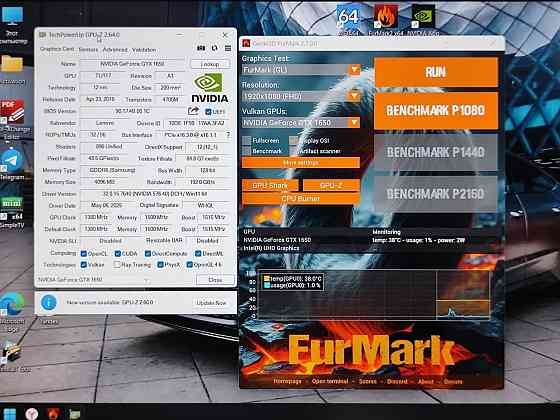560x420 pixels.
Task: Enable the Display OSI checkbox in FurMark
Action: pos(294,140)
